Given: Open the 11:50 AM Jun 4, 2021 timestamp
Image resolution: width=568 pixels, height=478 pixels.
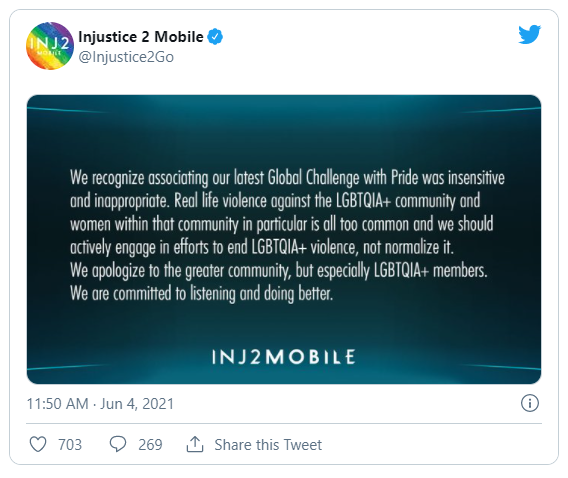Looking at the screenshot, I should [x=100, y=404].
